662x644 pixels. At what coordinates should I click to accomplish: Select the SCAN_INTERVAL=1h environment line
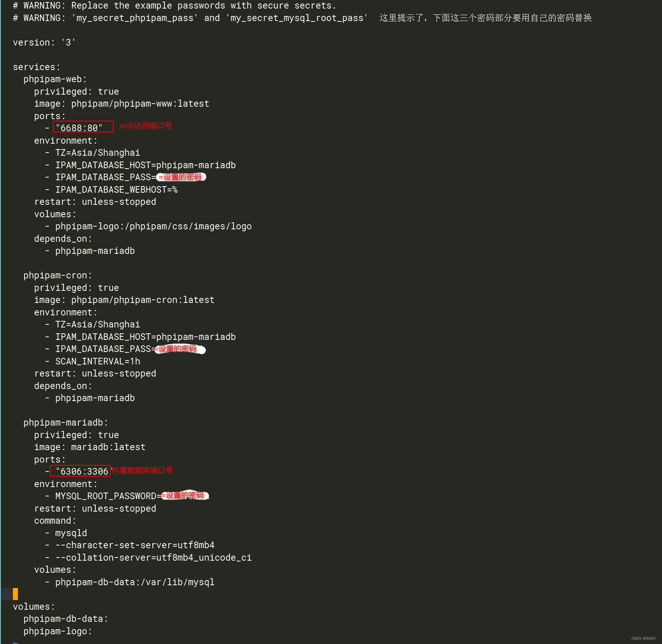(97, 361)
